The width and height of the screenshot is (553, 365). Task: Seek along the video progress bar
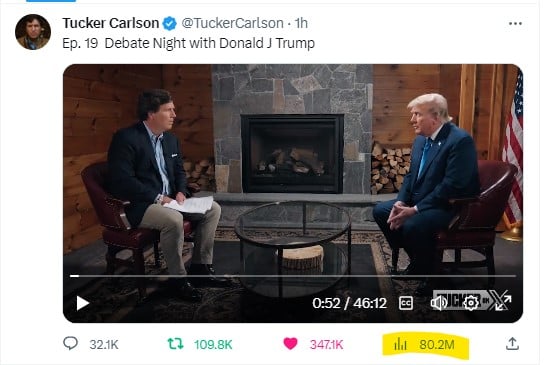[293, 276]
